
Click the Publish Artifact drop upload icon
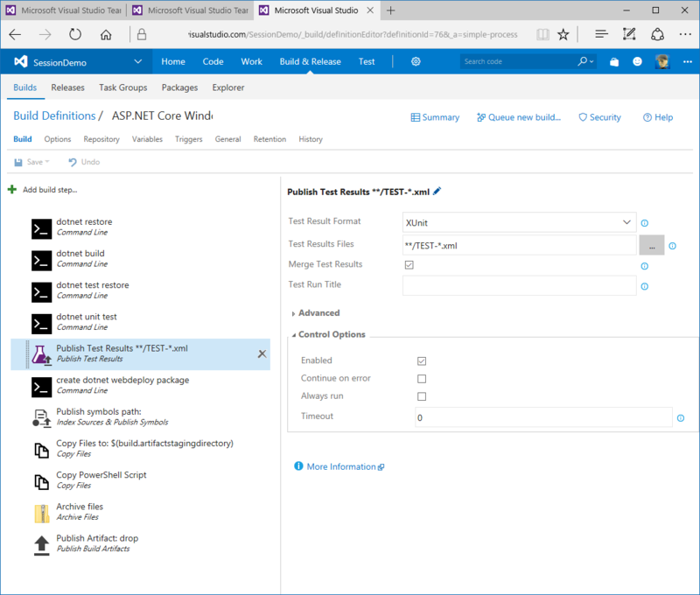[x=41, y=545]
